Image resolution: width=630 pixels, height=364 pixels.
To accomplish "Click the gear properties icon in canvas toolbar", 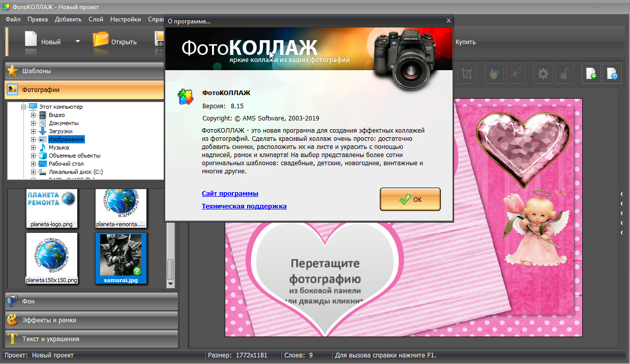I will pyautogui.click(x=543, y=74).
